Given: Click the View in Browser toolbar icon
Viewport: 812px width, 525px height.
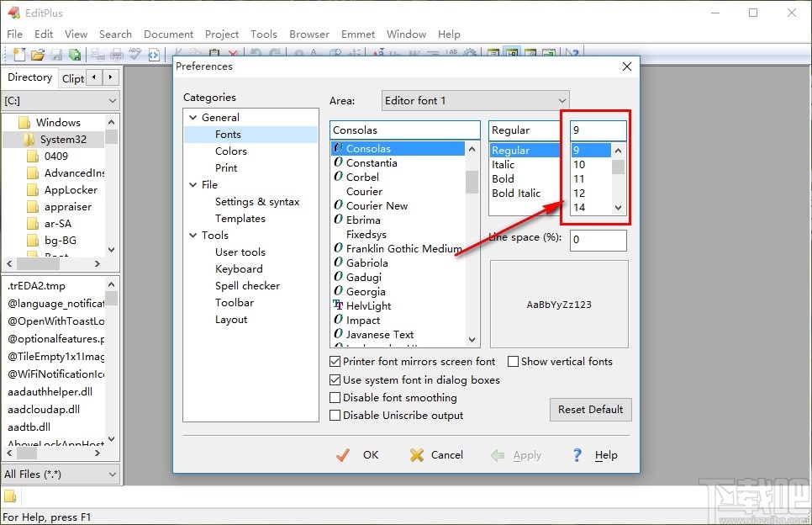Looking at the screenshot, I should pos(154,54).
